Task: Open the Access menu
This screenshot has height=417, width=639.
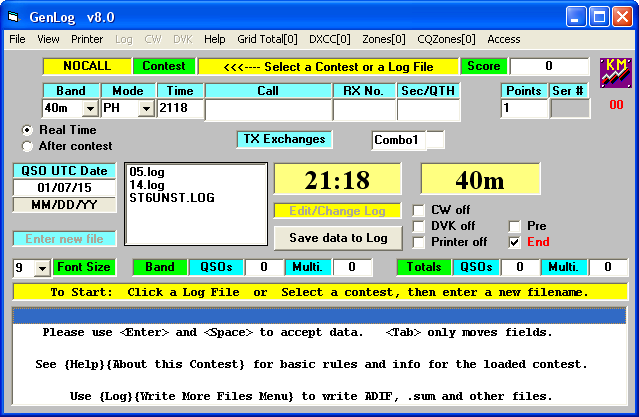Action: pyautogui.click(x=504, y=39)
